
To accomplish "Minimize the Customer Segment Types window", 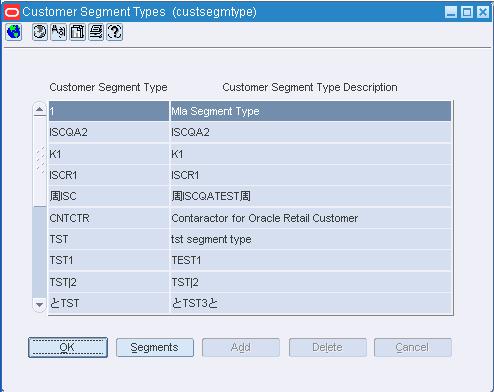I will coord(451,12).
